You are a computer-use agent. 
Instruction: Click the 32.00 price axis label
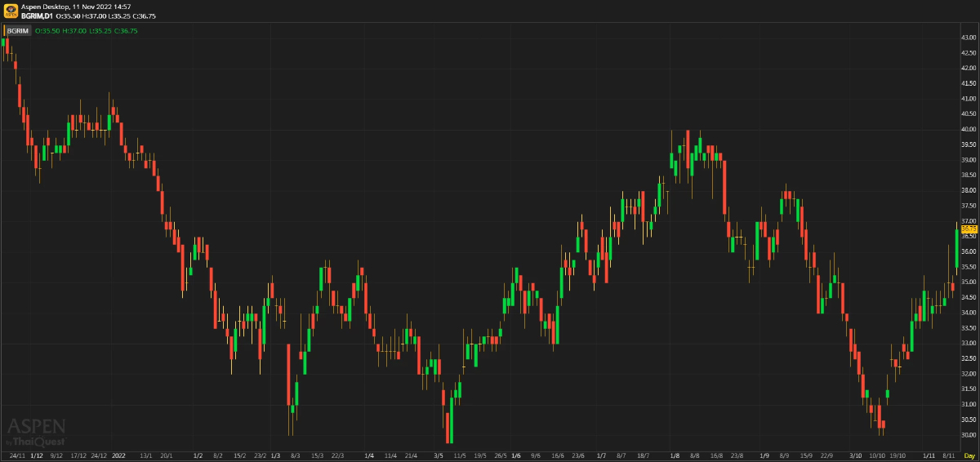coord(969,374)
